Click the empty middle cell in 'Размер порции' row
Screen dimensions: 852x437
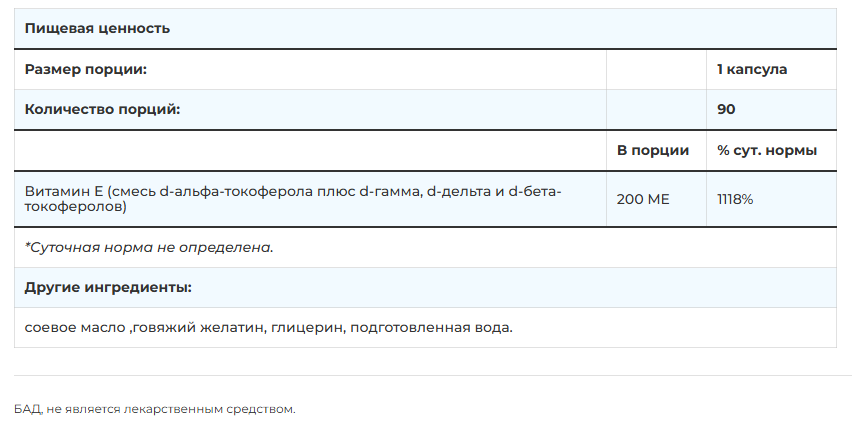656,69
